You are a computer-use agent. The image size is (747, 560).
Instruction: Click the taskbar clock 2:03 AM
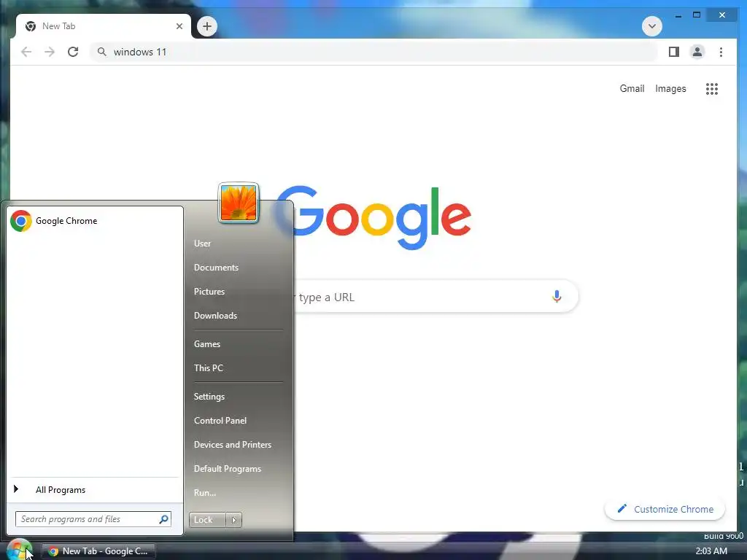pos(711,551)
